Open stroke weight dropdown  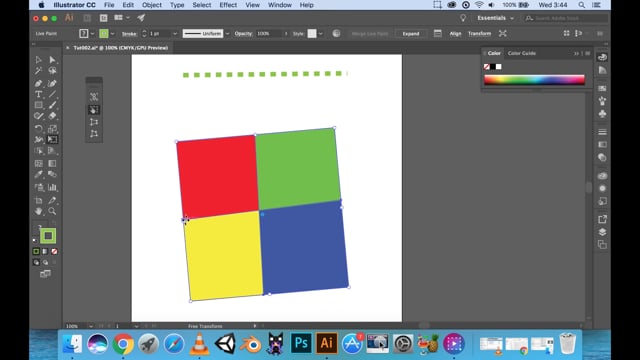(175, 33)
